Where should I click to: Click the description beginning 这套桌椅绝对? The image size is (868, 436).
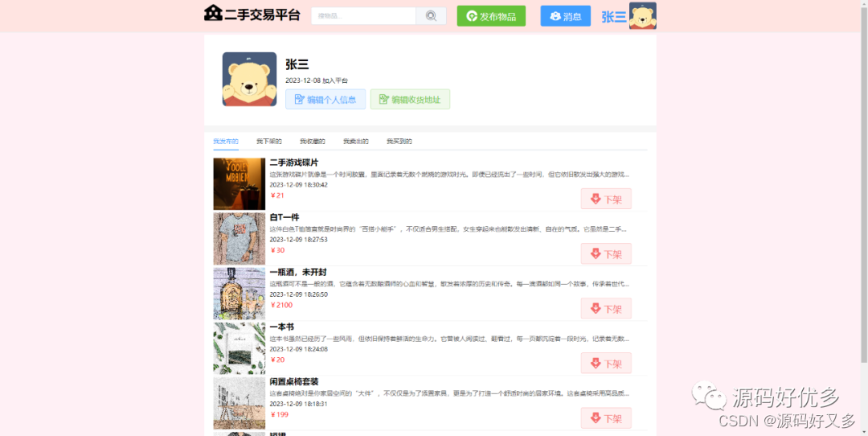pyautogui.click(x=449, y=393)
